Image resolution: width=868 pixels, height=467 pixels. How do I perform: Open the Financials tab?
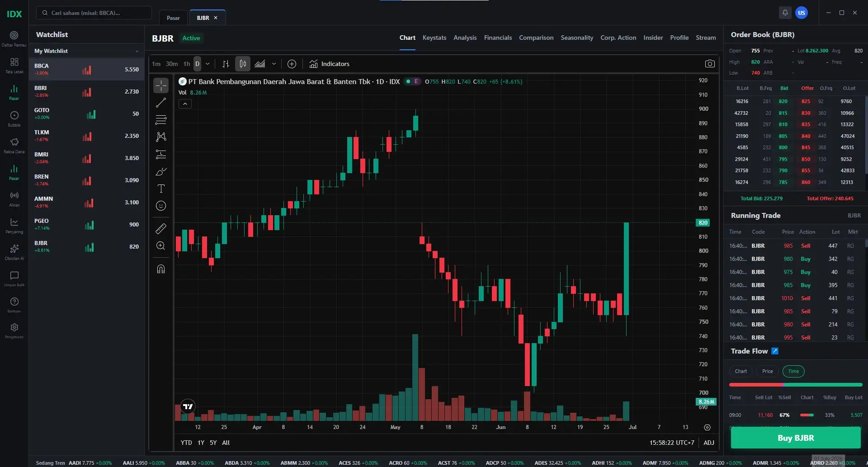498,38
